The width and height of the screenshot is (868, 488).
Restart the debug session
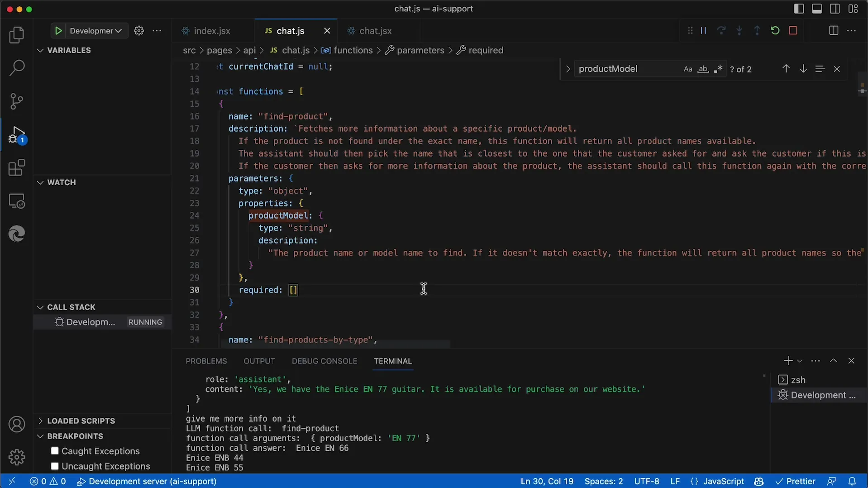775,31
